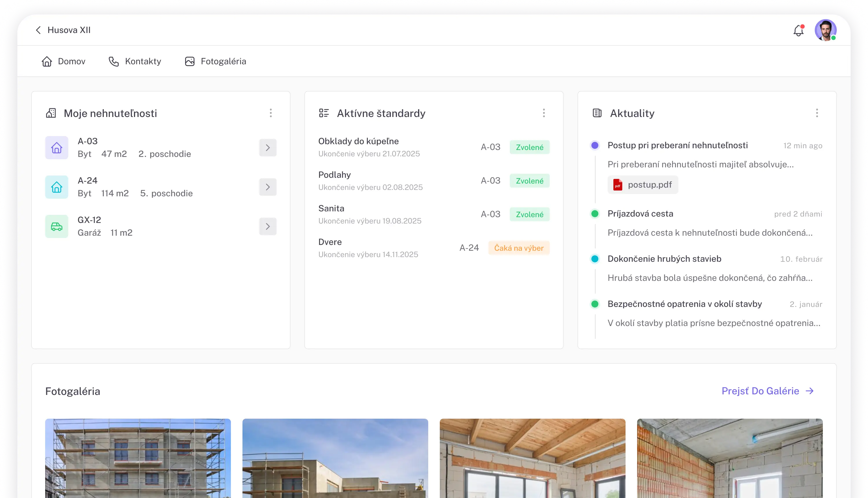This screenshot has width=868, height=498.
Task: Select the purple home icon for byt A-03
Action: pyautogui.click(x=56, y=147)
